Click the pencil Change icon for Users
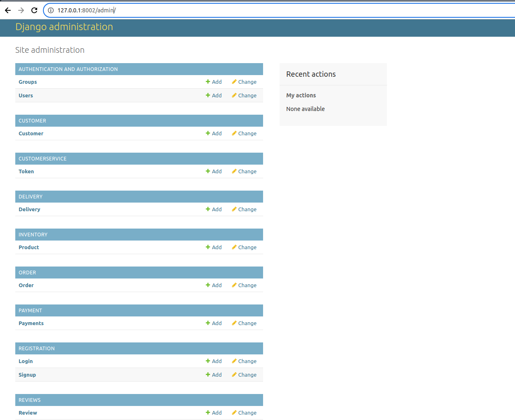This screenshot has height=420, width=515. [x=234, y=95]
